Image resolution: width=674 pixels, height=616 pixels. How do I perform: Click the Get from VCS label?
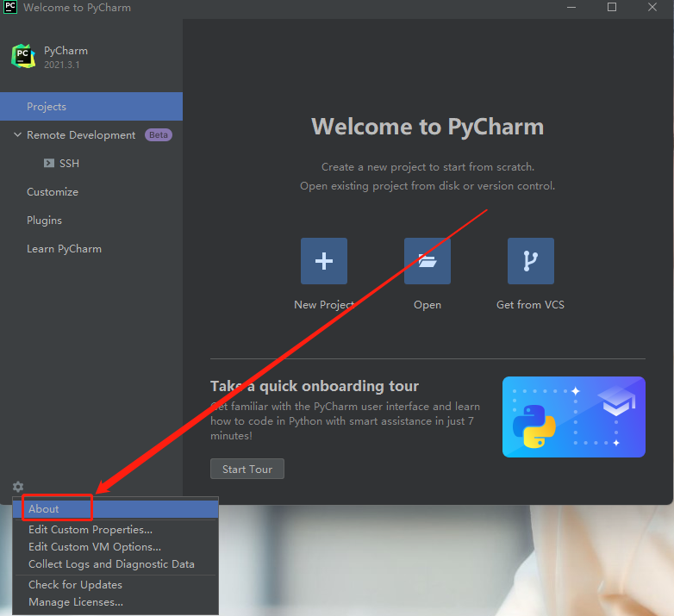coord(530,305)
